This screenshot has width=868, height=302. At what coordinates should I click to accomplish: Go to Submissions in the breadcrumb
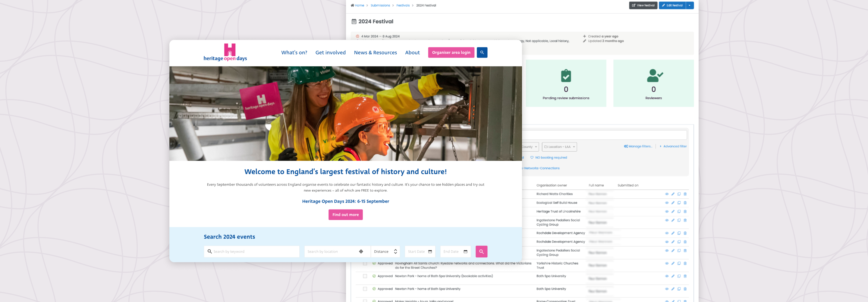tap(380, 5)
